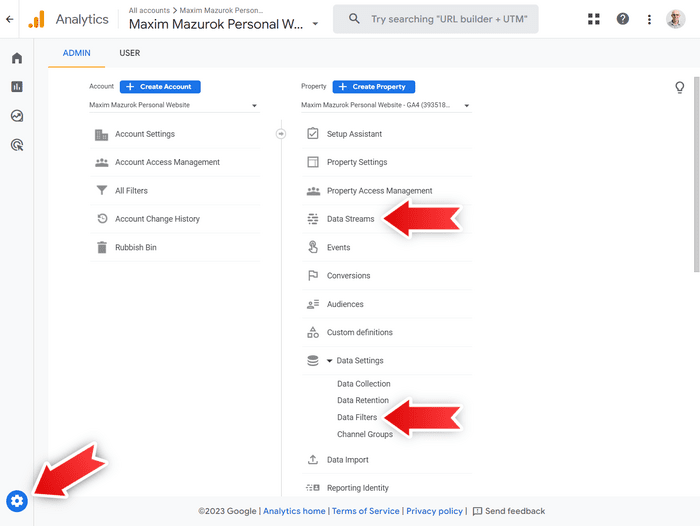Click the search magnifier icon

point(354,19)
